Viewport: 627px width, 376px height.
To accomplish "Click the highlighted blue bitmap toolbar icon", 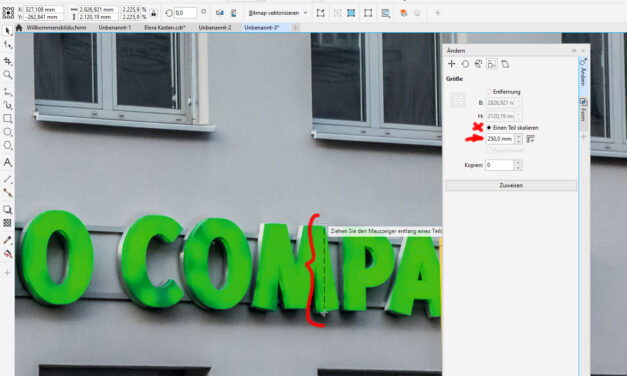I will [x=351, y=13].
